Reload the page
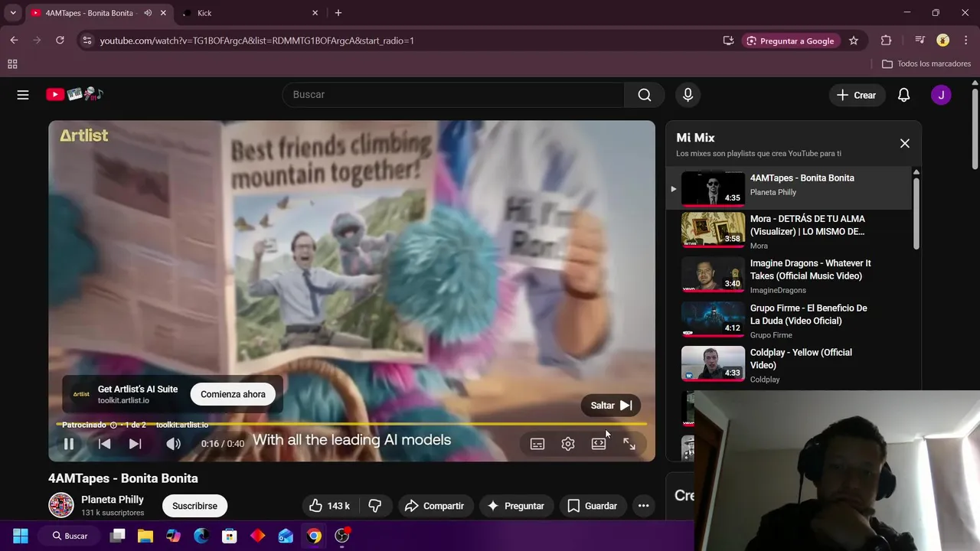 click(60, 41)
